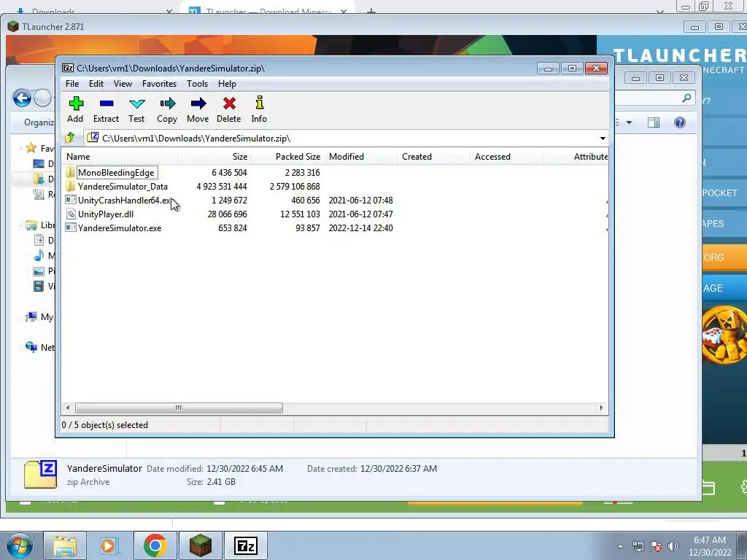This screenshot has width=747, height=560.
Task: Click the taskbar clock showing 6:47 AM
Action: [x=710, y=546]
